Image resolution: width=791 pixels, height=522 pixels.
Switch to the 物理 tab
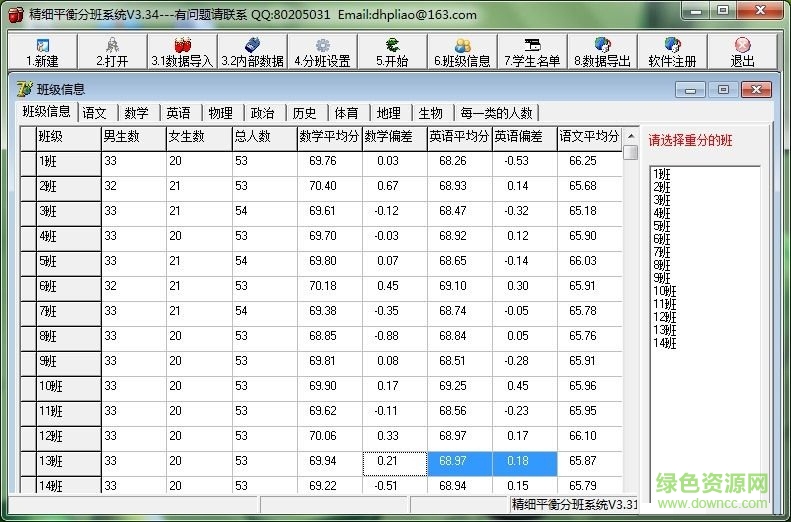coord(221,113)
